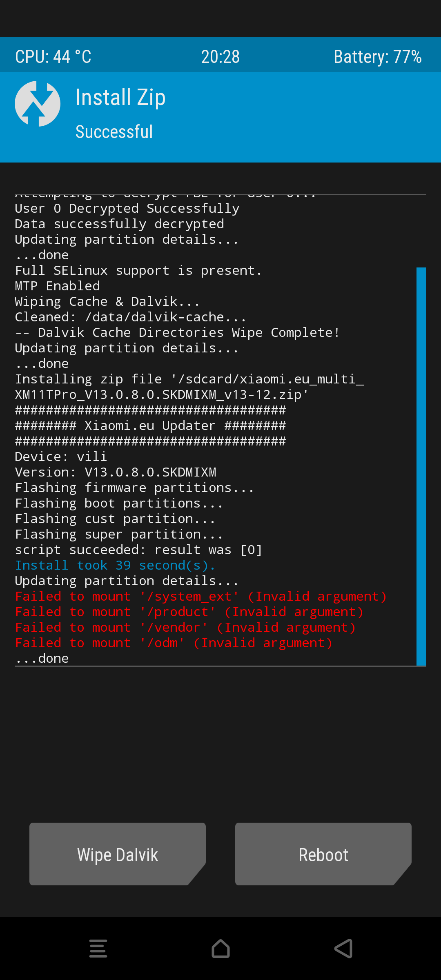Click the 'Install took 39 second(s)' line
Screen dimensions: 441x980
115,566
